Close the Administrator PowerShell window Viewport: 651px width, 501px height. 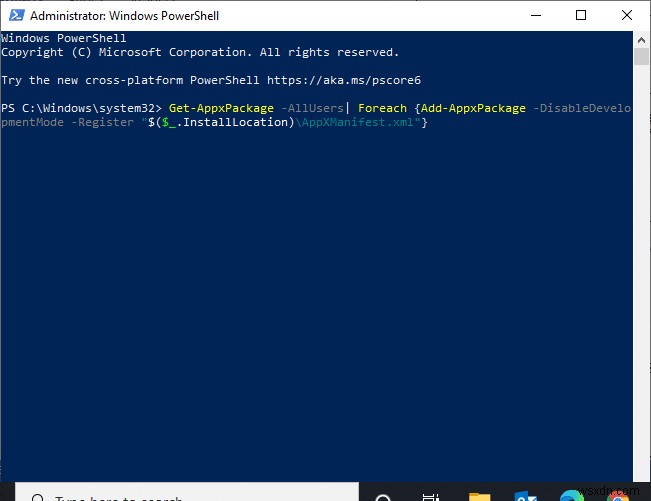pos(627,15)
